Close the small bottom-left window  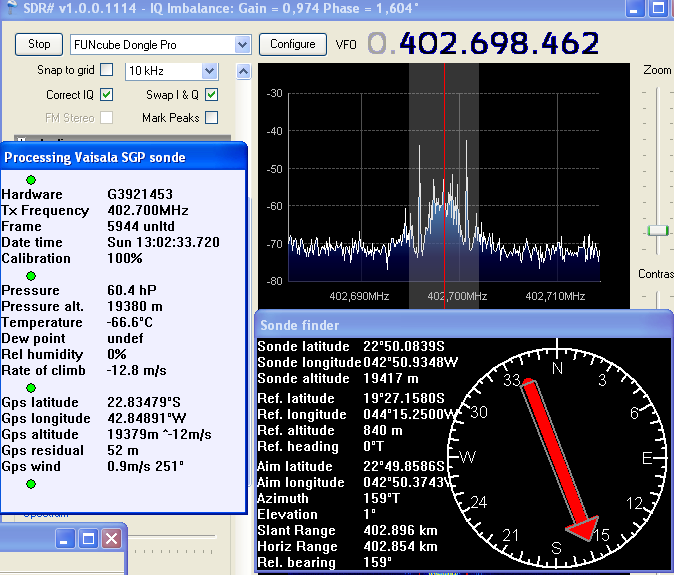point(111,538)
